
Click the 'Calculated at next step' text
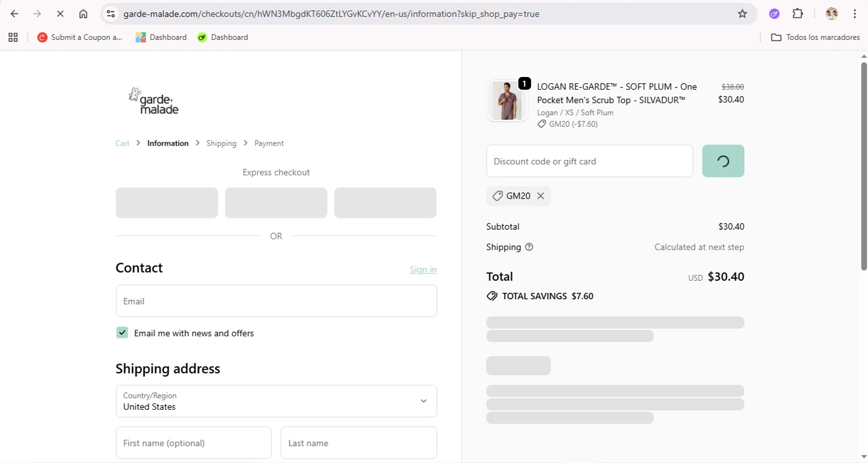coord(699,247)
